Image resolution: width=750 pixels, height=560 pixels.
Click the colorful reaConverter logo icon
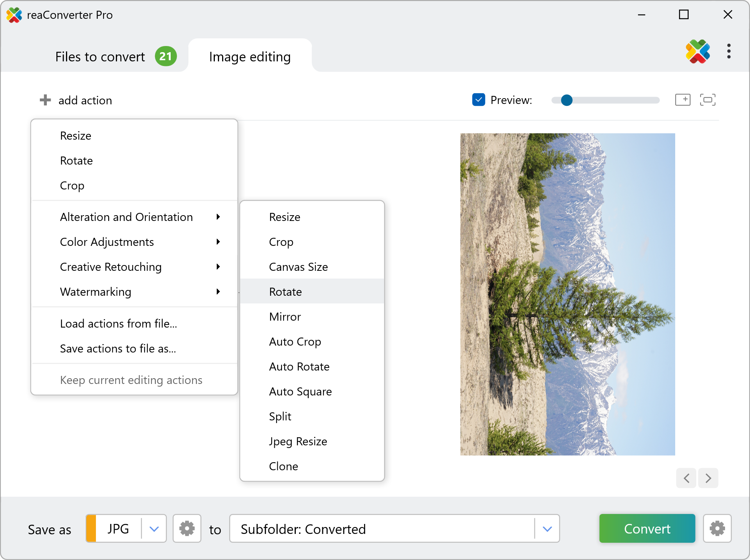tap(697, 51)
